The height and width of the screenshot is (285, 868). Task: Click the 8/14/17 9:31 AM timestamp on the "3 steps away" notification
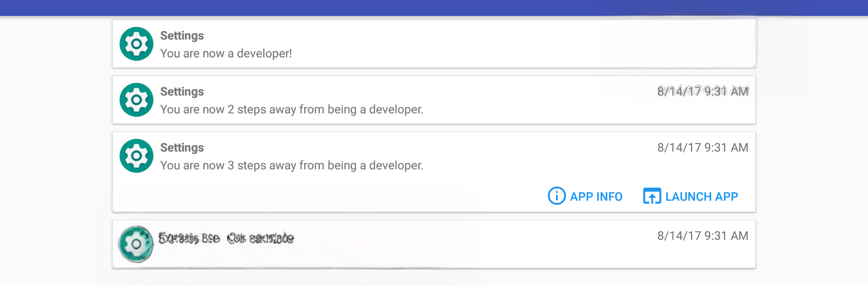703,147
